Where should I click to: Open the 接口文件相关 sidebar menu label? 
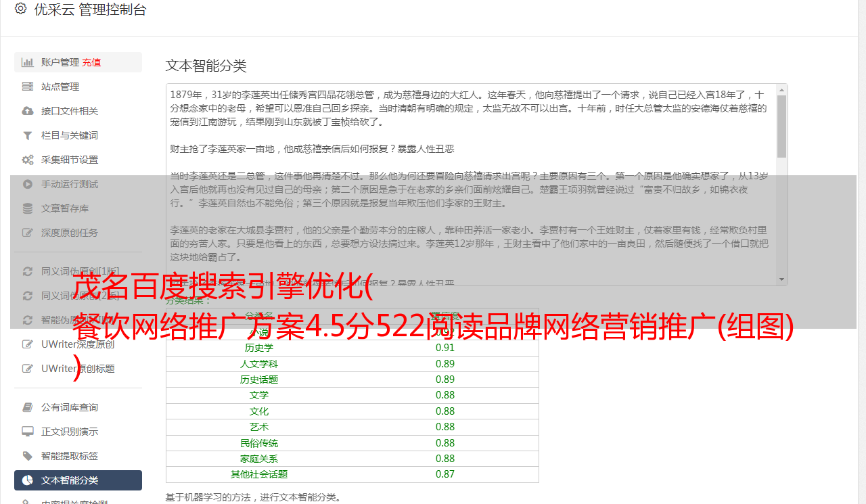tap(70, 111)
